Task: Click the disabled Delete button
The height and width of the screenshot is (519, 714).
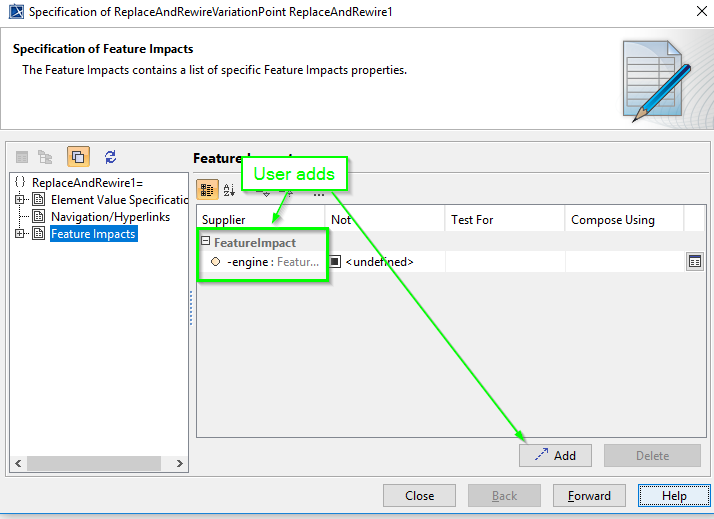Action: [652, 455]
